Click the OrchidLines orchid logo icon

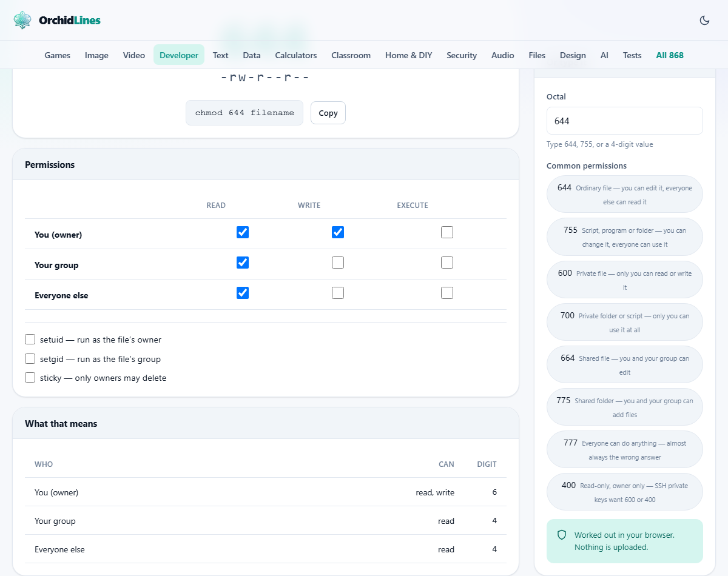pyautogui.click(x=22, y=20)
